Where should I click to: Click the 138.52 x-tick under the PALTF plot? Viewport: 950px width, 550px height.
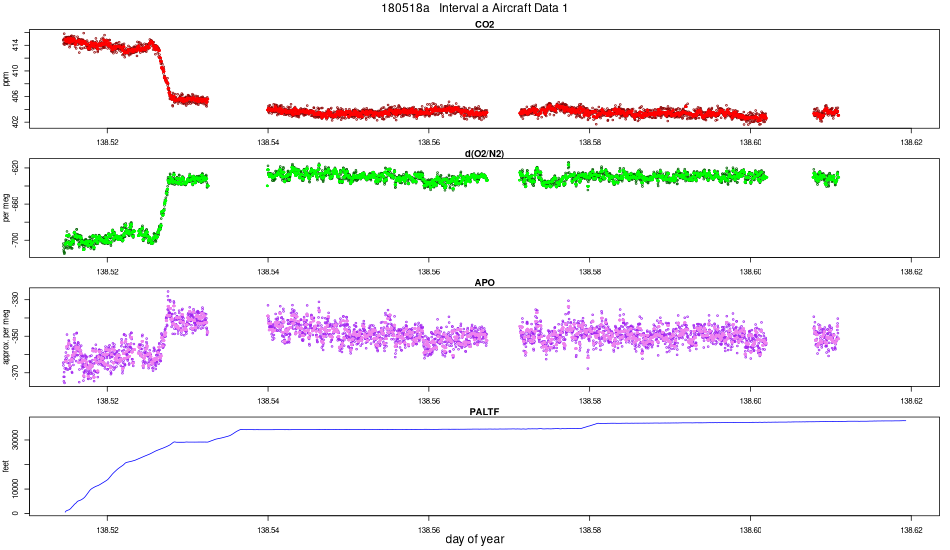(x=107, y=529)
